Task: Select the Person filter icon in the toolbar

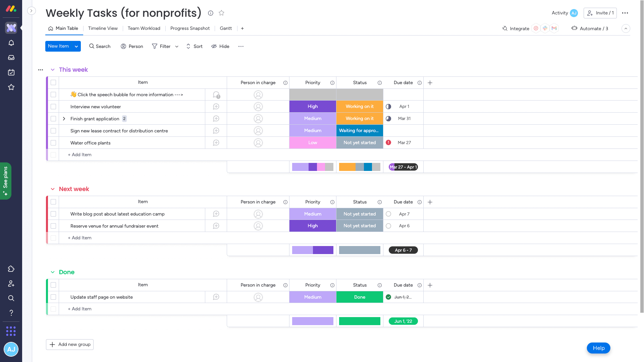Action: (x=123, y=46)
